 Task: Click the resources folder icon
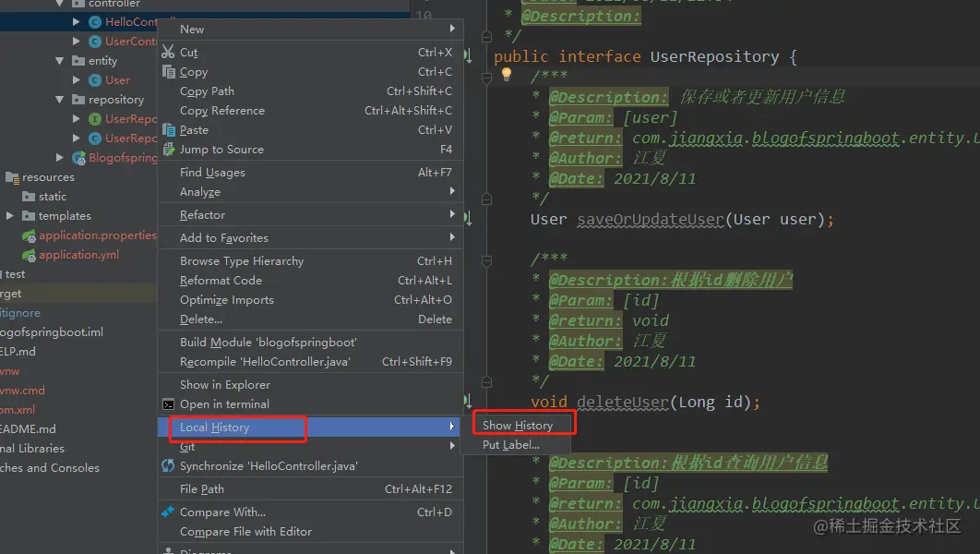pyautogui.click(x=12, y=177)
